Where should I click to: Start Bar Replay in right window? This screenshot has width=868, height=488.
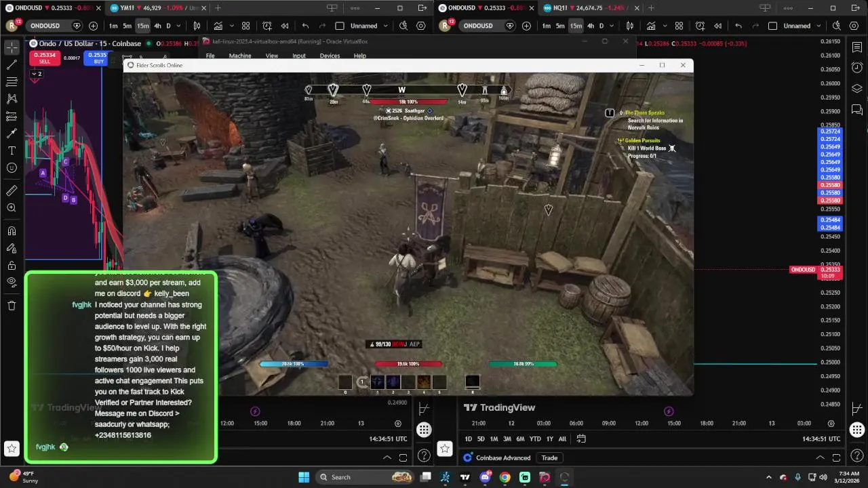click(717, 26)
